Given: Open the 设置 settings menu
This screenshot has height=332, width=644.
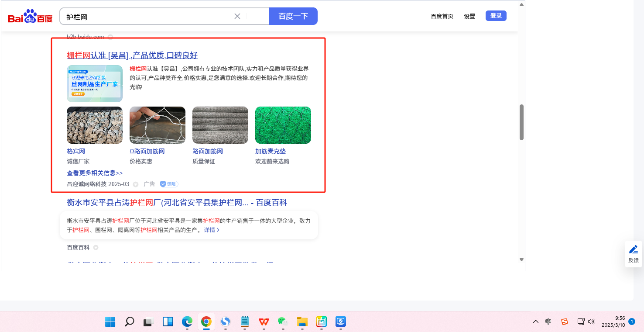Looking at the screenshot, I should [x=469, y=16].
